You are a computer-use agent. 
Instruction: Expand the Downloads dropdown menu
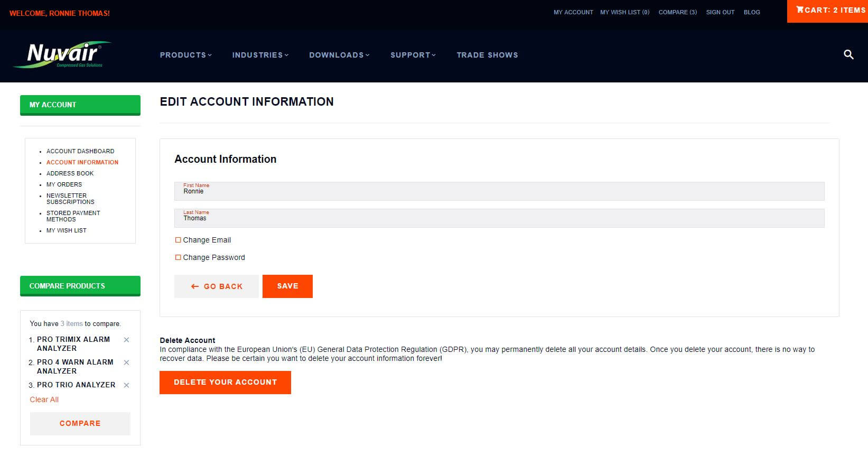[x=339, y=55]
